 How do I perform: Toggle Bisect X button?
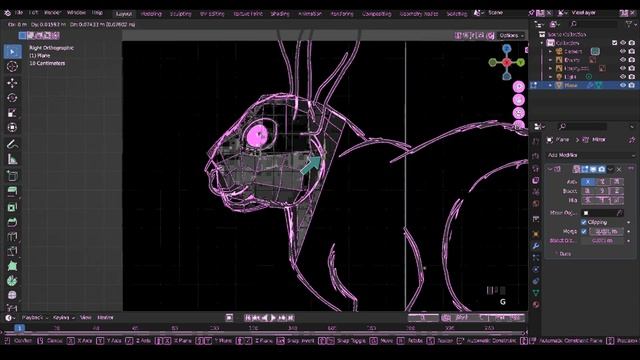coord(588,191)
